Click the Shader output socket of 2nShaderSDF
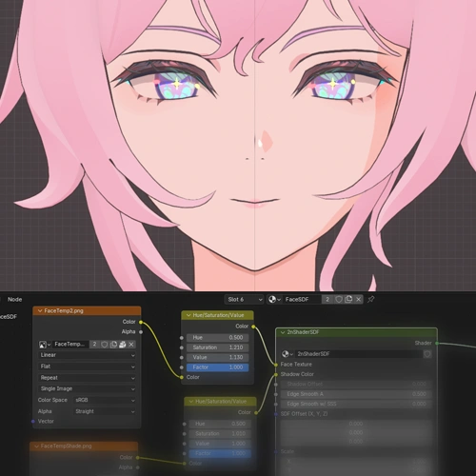The image size is (476, 476). [437, 343]
